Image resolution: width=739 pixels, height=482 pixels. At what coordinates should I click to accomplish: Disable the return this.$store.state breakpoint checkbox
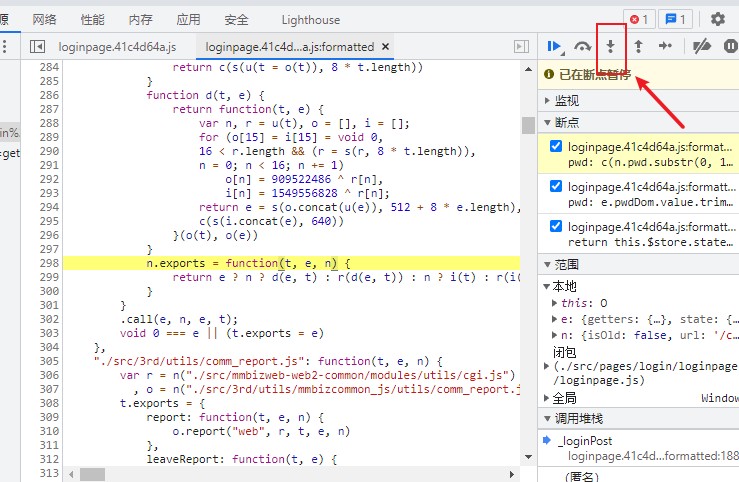click(556, 226)
